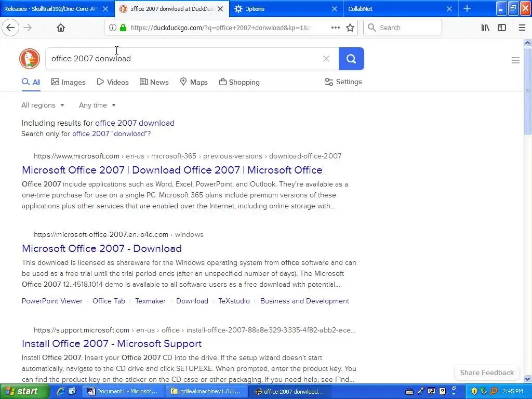Click the support.microsoft.com URL breadcrumb
Viewport: 532px width, 399px height.
pyautogui.click(x=195, y=330)
